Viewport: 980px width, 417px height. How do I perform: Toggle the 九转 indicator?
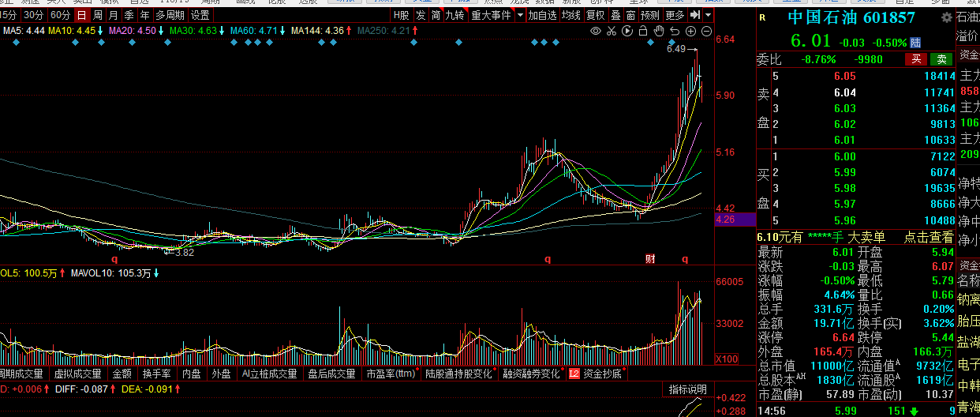(x=455, y=15)
